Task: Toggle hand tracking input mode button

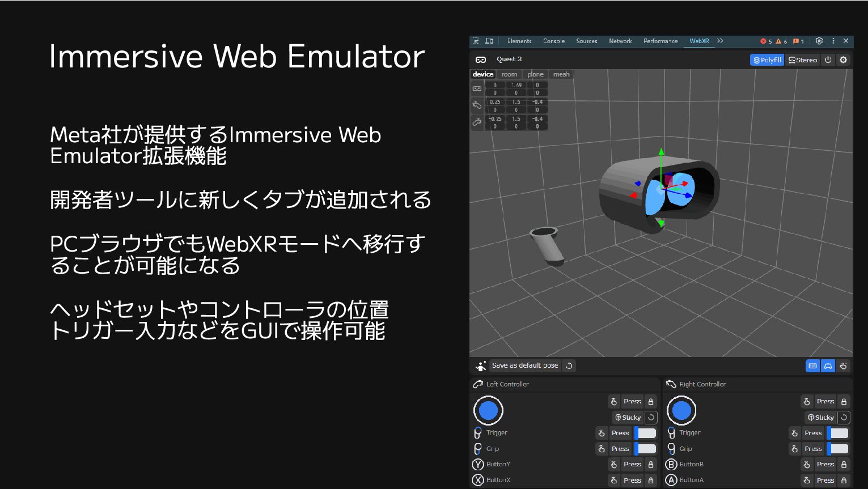Action: 843,366
